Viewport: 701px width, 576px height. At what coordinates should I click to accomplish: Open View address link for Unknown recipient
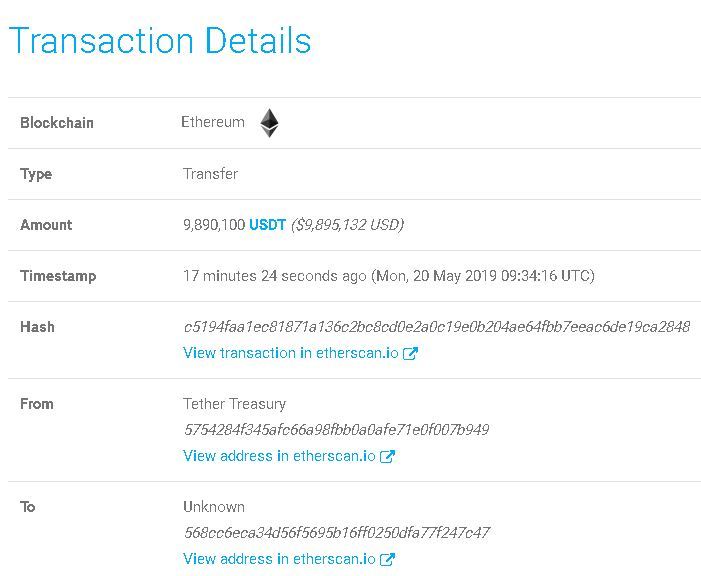[x=279, y=559]
